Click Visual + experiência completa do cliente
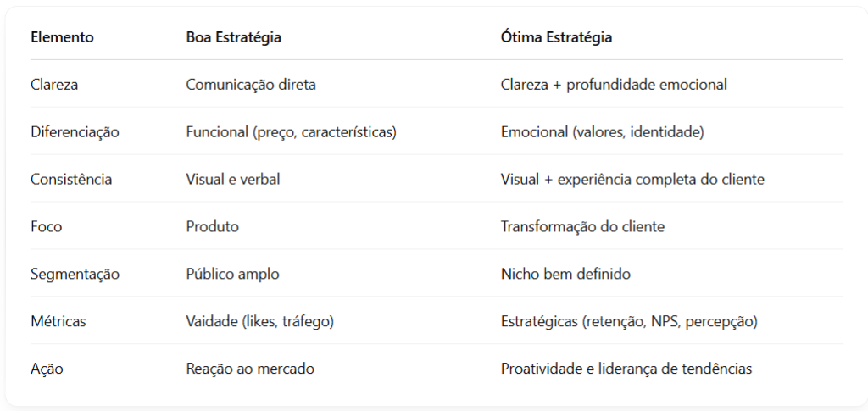 click(x=632, y=179)
